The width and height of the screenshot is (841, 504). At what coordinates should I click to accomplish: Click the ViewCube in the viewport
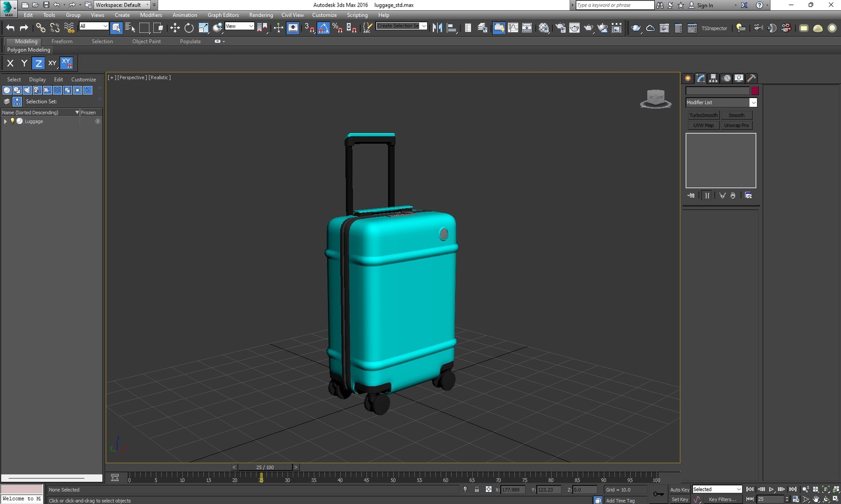[656, 98]
